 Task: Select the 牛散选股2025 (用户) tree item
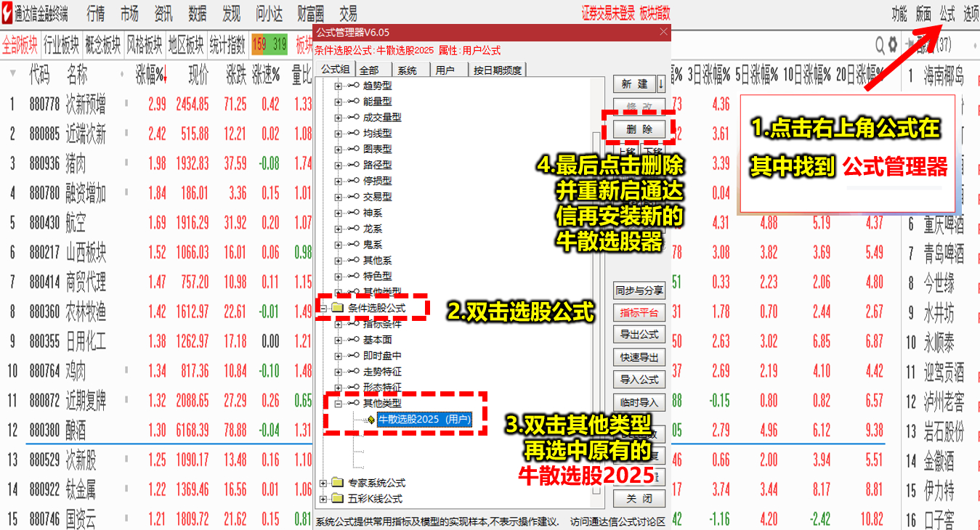(425, 419)
